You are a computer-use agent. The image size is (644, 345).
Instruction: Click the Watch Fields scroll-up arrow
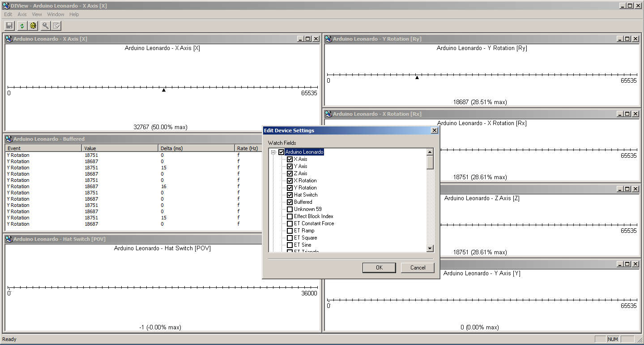coord(430,152)
